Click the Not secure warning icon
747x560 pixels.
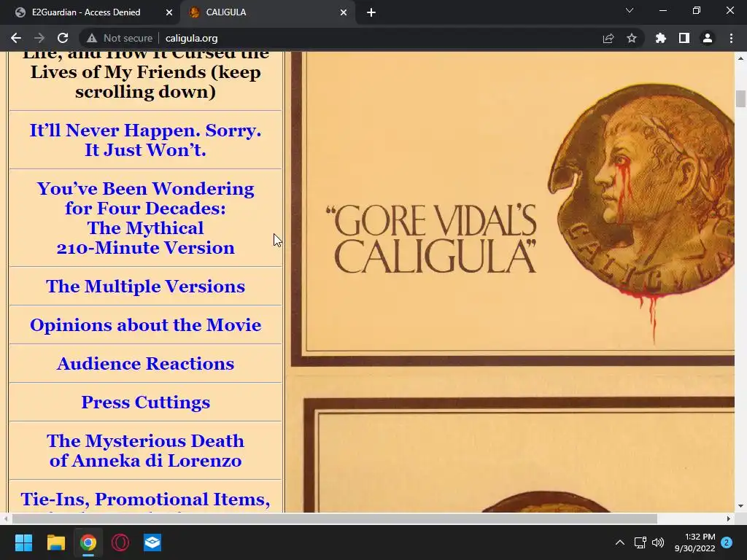(92, 38)
